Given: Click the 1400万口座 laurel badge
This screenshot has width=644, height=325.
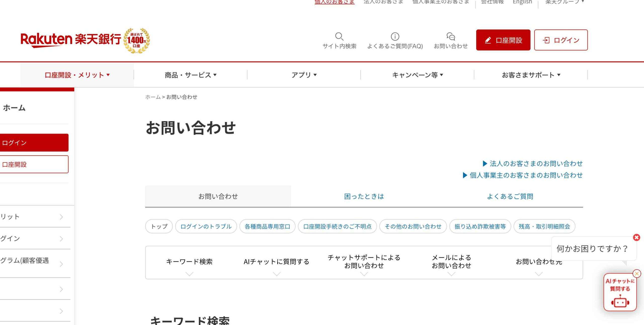Looking at the screenshot, I should pyautogui.click(x=137, y=40).
